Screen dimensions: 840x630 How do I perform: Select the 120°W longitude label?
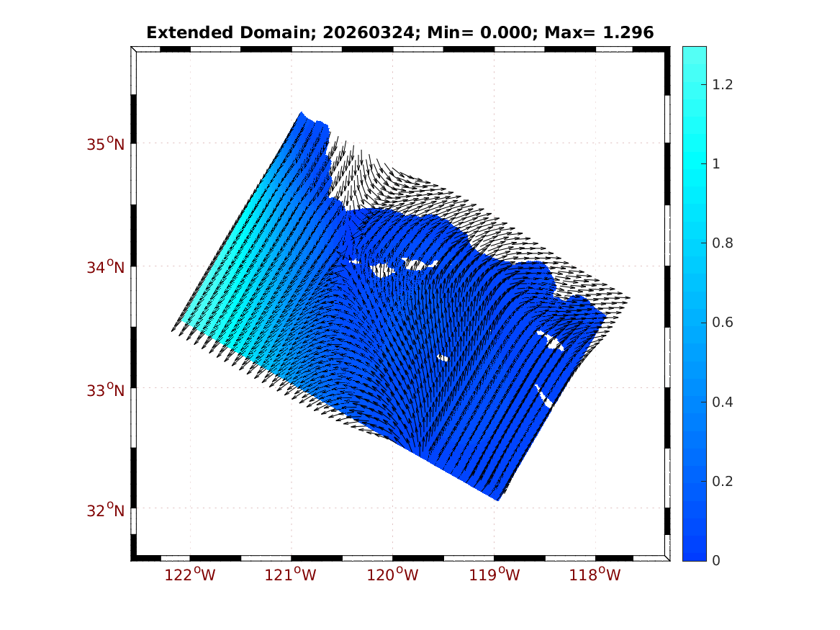393,575
